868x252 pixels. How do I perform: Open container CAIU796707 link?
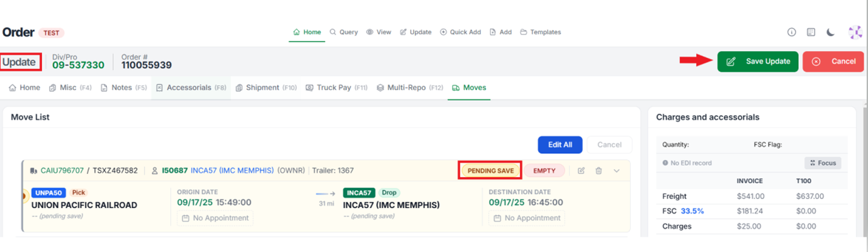tap(62, 171)
